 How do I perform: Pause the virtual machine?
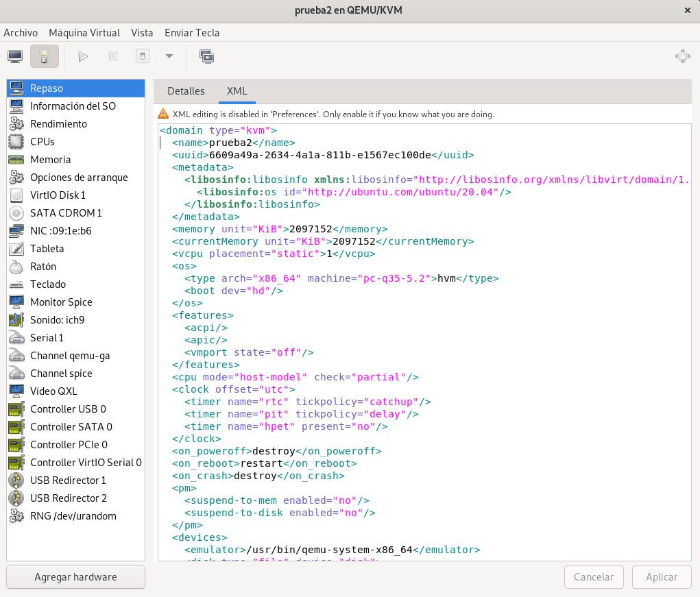click(113, 56)
